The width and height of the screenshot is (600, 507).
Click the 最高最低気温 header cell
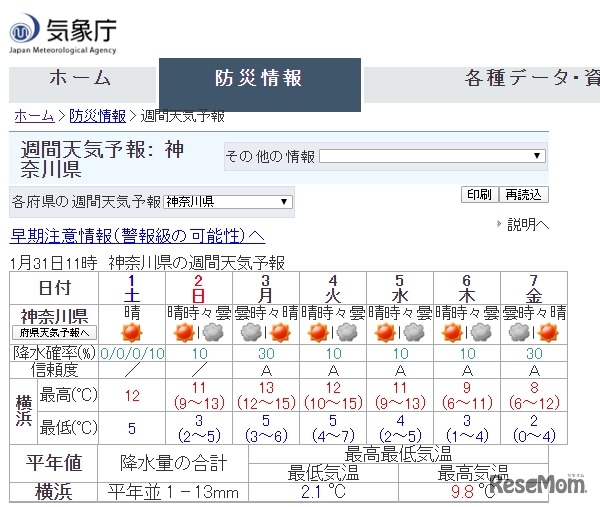pyautogui.click(x=398, y=454)
